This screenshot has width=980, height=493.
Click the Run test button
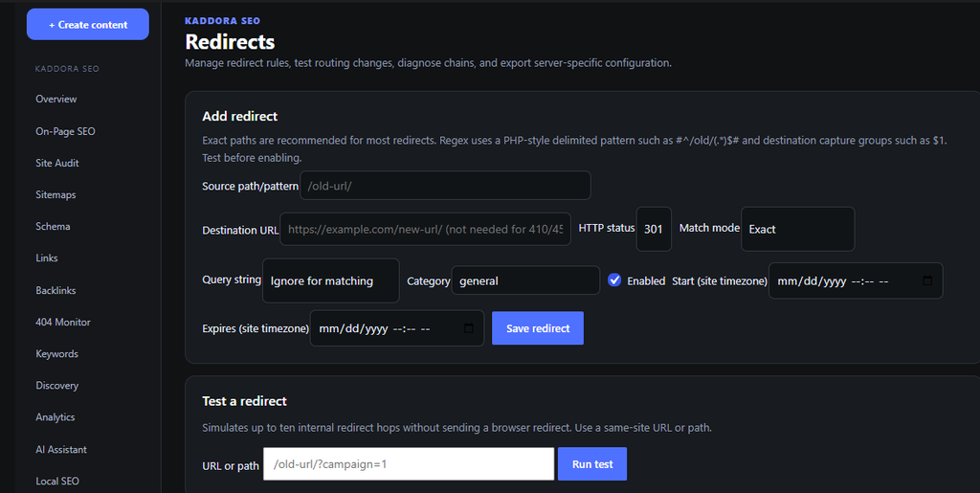tap(592, 464)
